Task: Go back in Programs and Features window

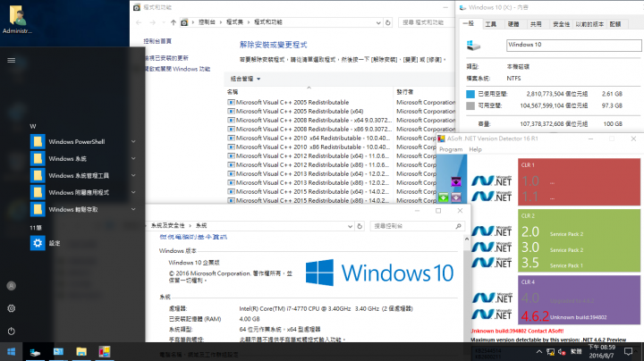Action: click(139, 22)
